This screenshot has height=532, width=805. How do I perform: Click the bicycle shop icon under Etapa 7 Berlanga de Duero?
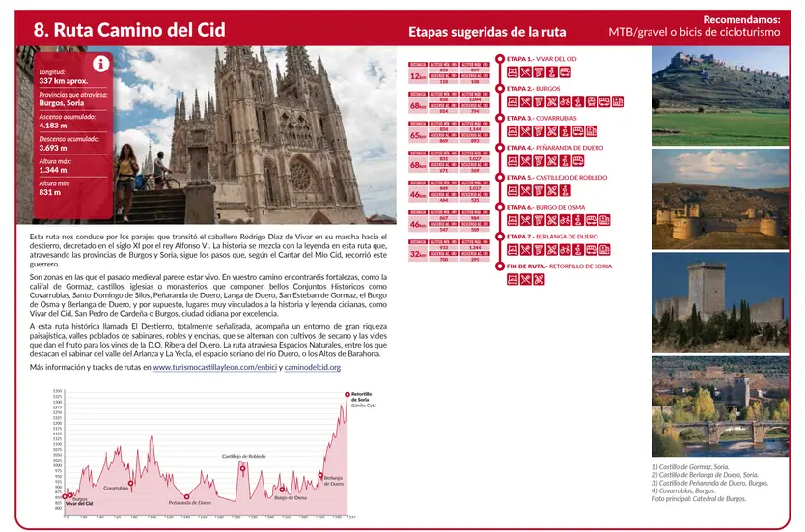[x=566, y=250]
